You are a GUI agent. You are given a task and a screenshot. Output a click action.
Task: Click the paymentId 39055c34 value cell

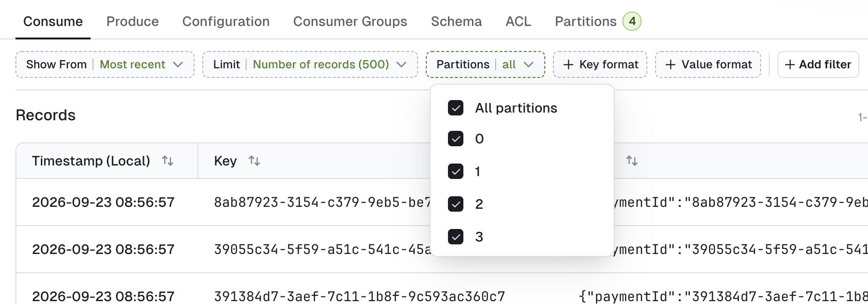[741, 249]
